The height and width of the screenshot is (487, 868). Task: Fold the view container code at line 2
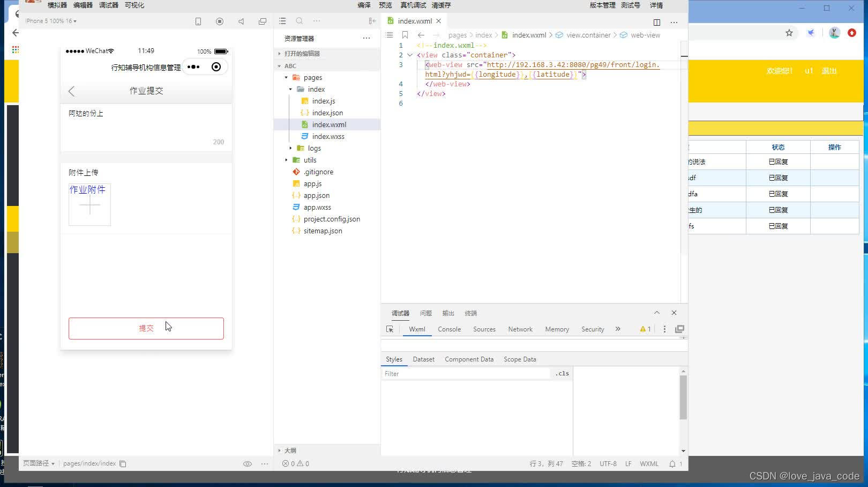click(410, 55)
